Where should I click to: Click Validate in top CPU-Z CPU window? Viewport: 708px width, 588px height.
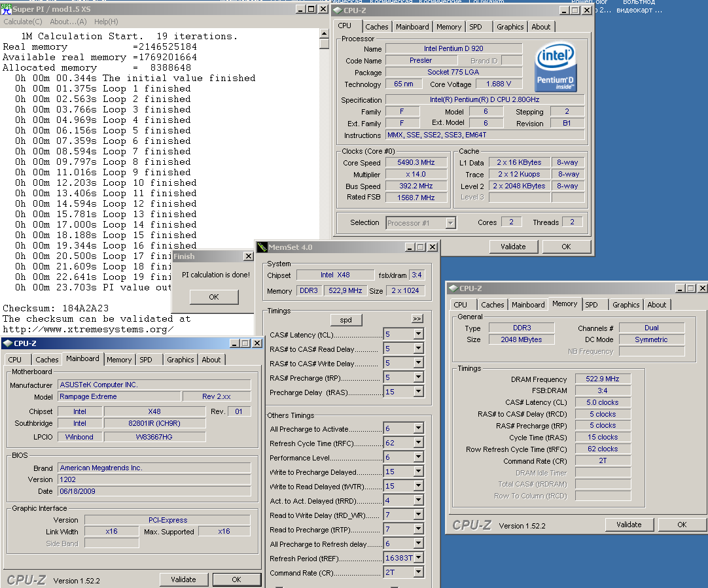click(514, 247)
